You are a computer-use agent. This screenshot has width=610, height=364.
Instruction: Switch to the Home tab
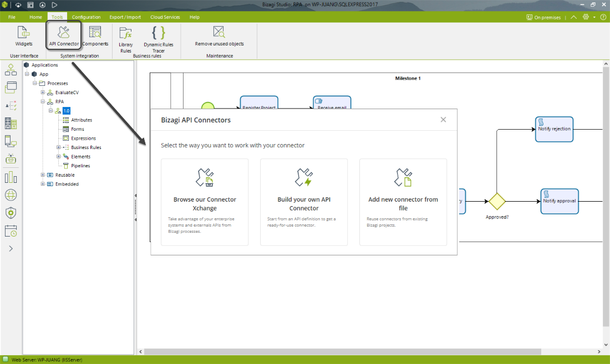[36, 17]
